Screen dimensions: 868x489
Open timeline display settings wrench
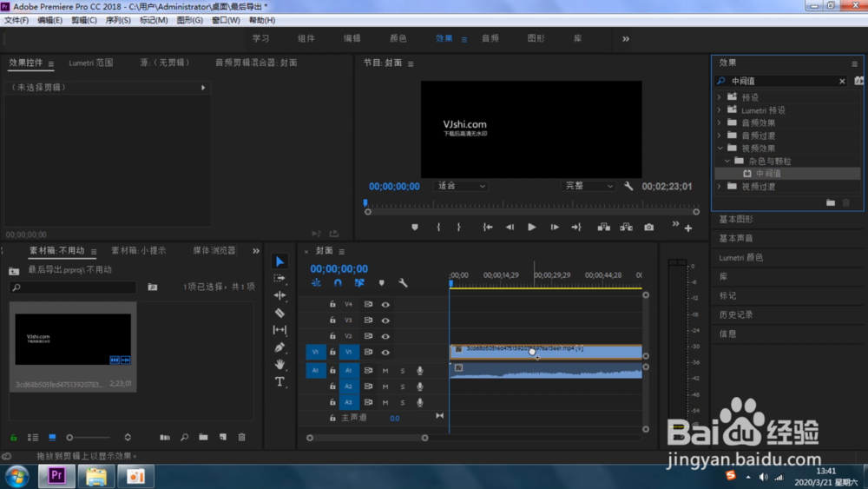click(403, 283)
